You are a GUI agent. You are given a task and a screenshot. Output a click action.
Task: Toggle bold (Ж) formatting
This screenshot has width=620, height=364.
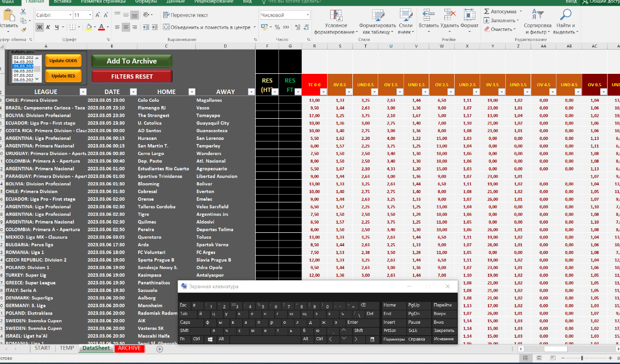coord(40,27)
